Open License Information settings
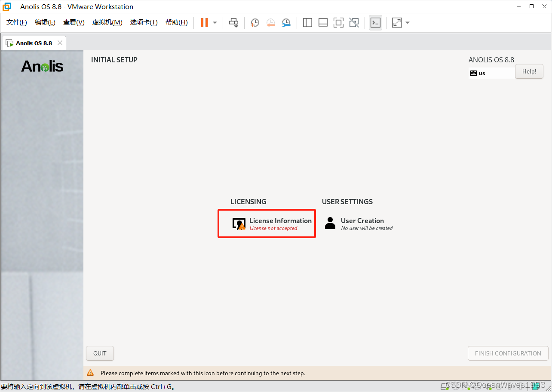Image resolution: width=552 pixels, height=392 pixels. tap(272, 224)
